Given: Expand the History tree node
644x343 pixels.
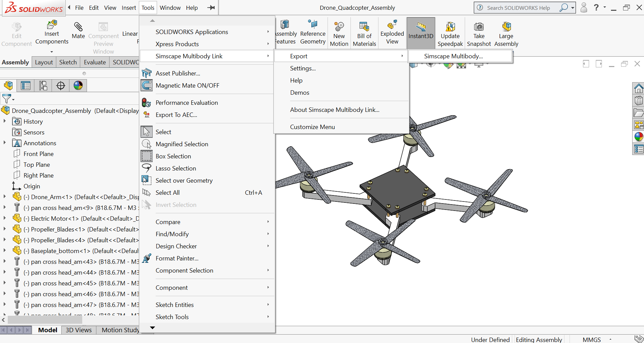Looking at the screenshot, I should pyautogui.click(x=4, y=121).
